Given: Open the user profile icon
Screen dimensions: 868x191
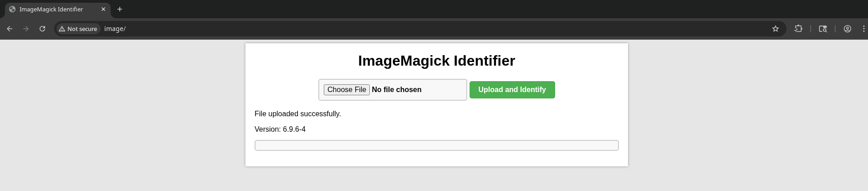Looking at the screenshot, I should (848, 29).
